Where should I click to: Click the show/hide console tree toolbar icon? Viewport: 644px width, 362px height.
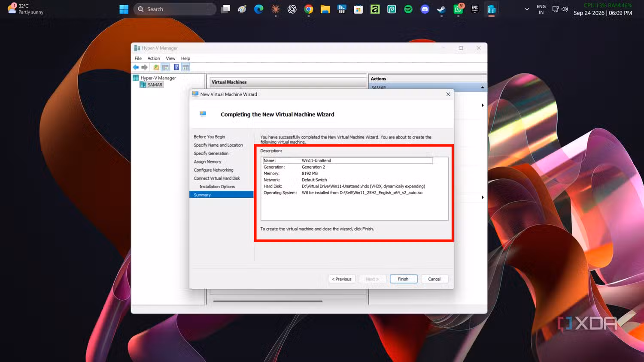tap(165, 67)
